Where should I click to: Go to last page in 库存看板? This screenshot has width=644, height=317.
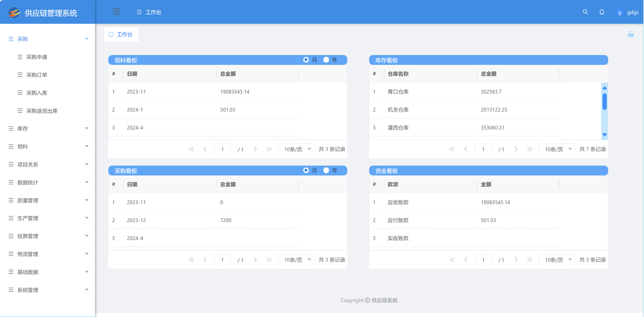(x=529, y=149)
